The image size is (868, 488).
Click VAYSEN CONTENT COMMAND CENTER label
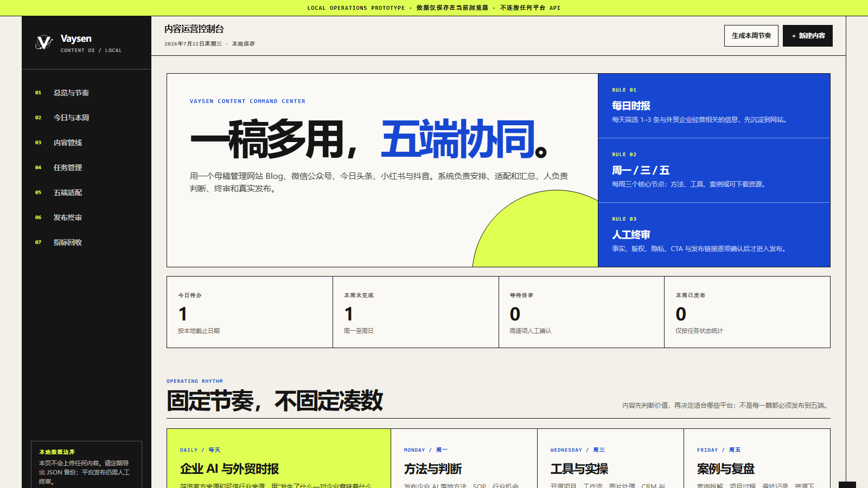coord(247,101)
